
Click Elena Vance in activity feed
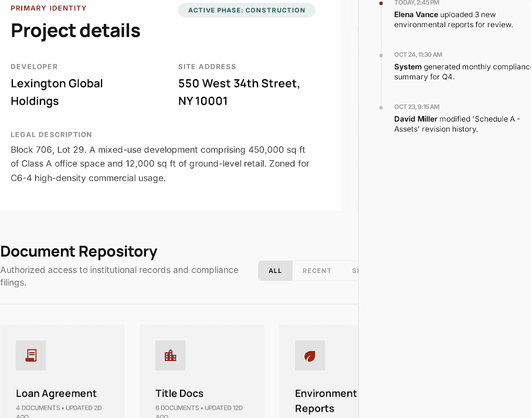click(416, 15)
